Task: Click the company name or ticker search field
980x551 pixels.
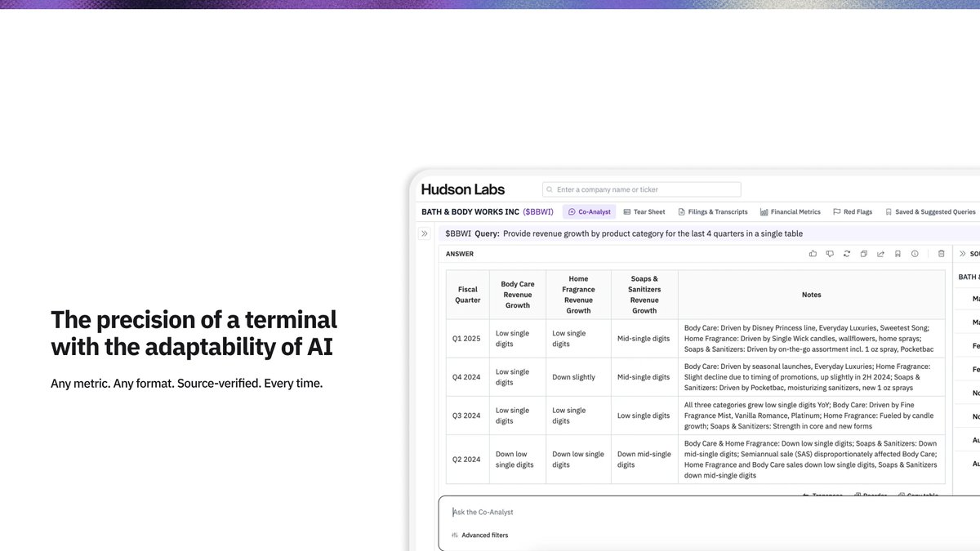Action: 641,189
